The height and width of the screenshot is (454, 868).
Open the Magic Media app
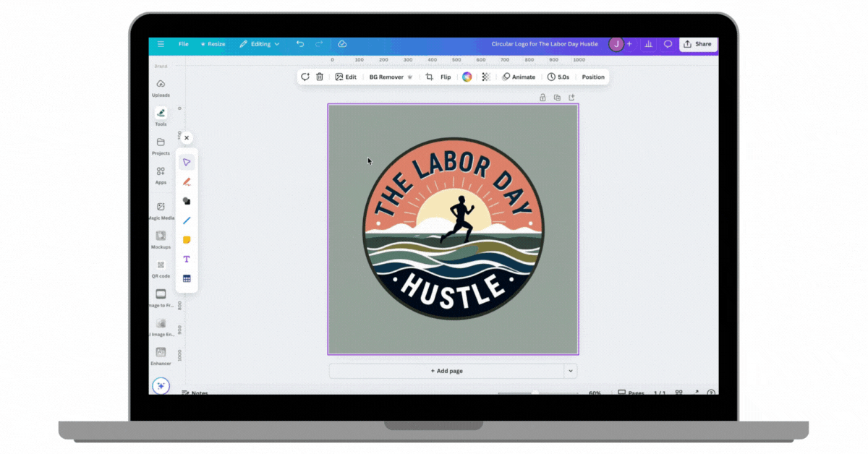pos(161,211)
